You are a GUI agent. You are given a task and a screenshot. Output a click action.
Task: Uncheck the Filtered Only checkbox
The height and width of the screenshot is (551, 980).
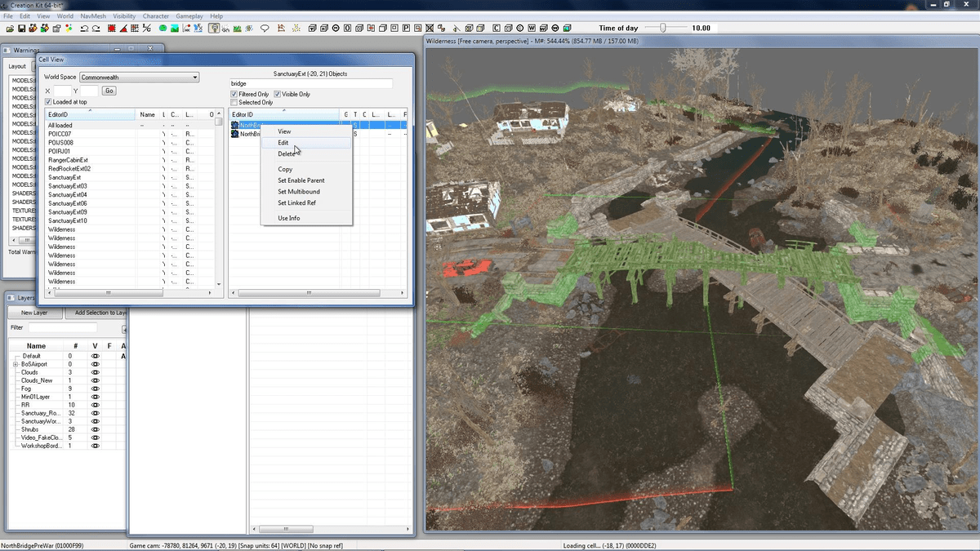pos(235,94)
